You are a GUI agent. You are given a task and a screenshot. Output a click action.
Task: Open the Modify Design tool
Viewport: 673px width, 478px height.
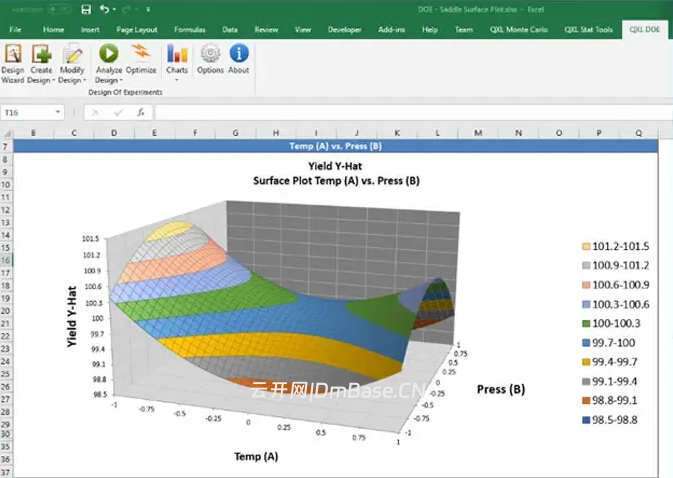[72, 64]
